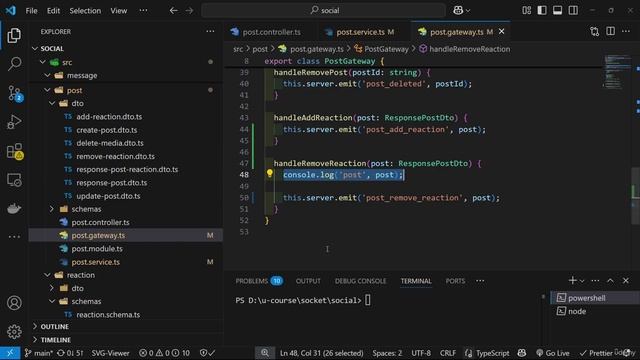Switch to PORTS panel tab
Screen dimensions: 640x360
pyautogui.click(x=455, y=281)
